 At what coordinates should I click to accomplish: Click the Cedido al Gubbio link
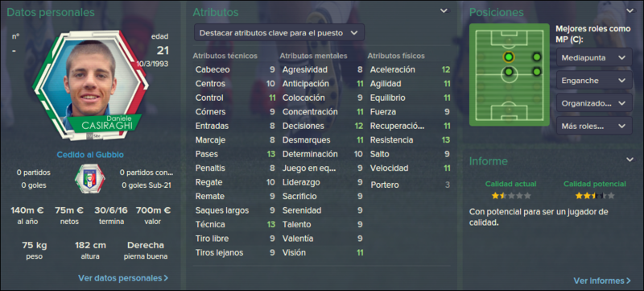[x=90, y=155]
